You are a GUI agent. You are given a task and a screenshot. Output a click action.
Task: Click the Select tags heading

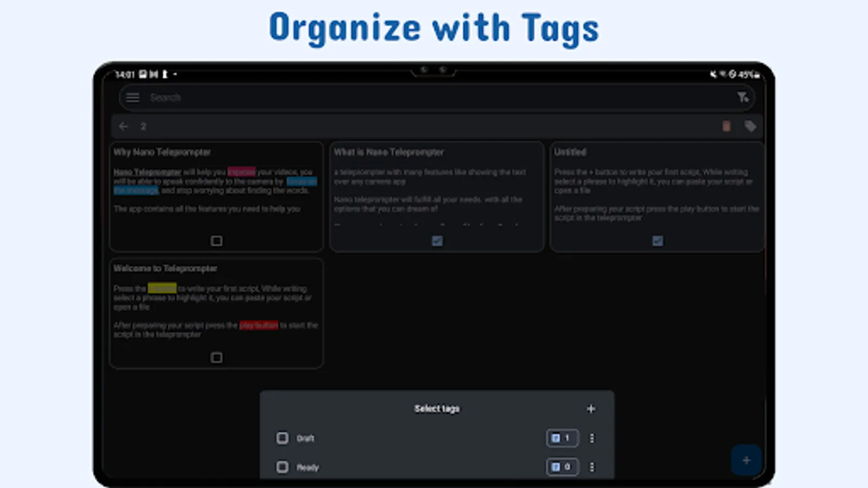pos(437,409)
